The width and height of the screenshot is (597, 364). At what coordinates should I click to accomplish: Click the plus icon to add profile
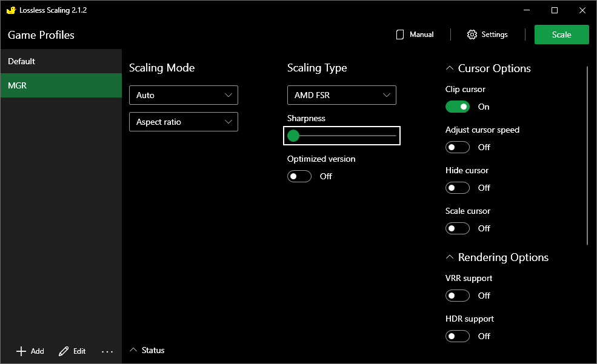coord(21,351)
